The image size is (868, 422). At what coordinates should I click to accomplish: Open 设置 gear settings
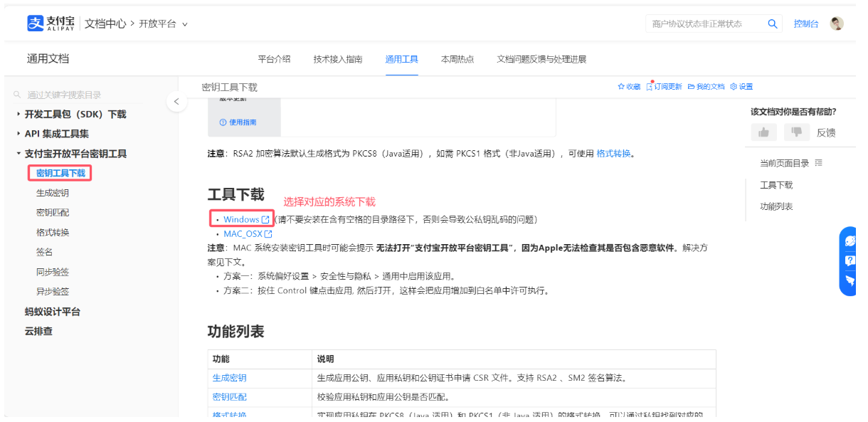tap(741, 87)
